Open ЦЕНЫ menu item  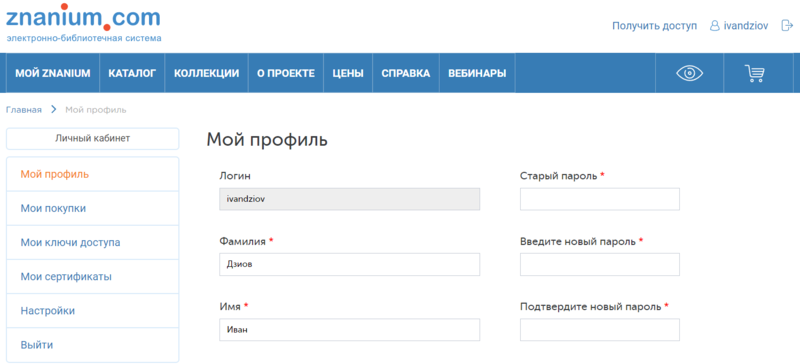pyautogui.click(x=348, y=73)
